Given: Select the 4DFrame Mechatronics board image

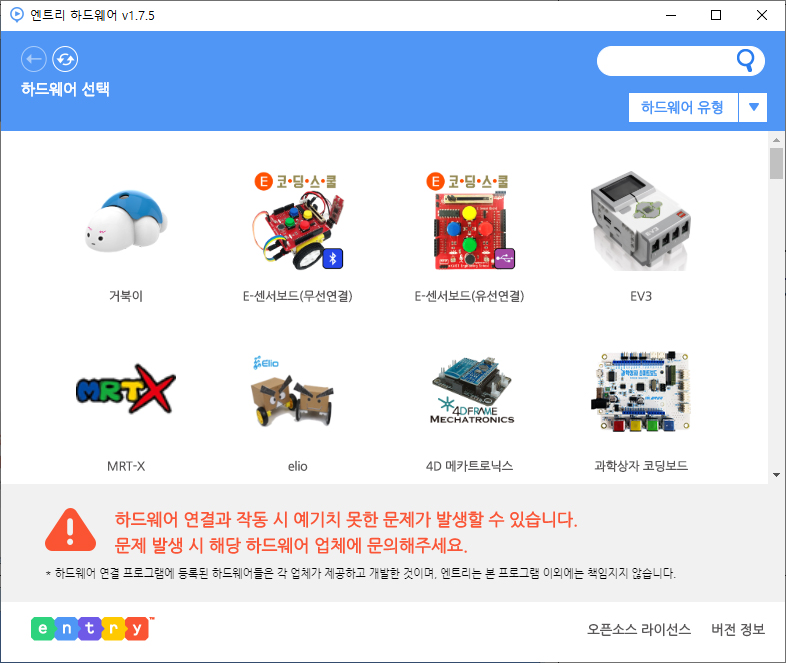Looking at the screenshot, I should [472, 391].
